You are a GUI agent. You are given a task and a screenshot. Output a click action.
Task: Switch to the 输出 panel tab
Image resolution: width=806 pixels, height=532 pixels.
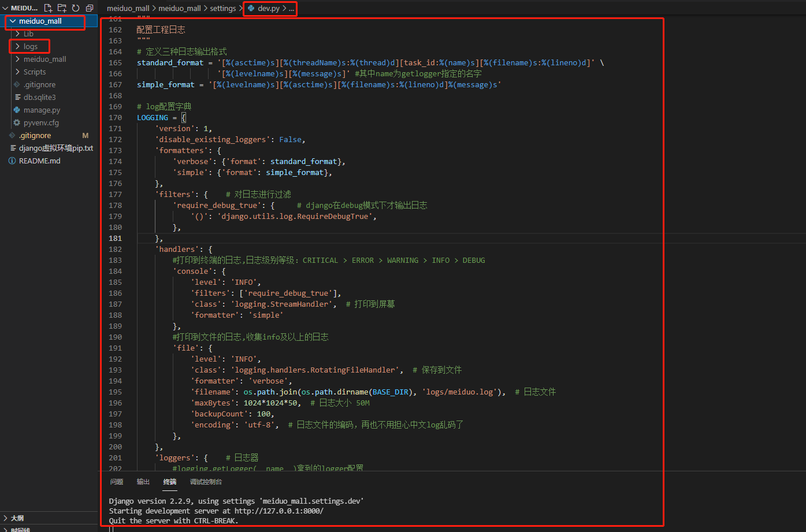[x=143, y=482]
